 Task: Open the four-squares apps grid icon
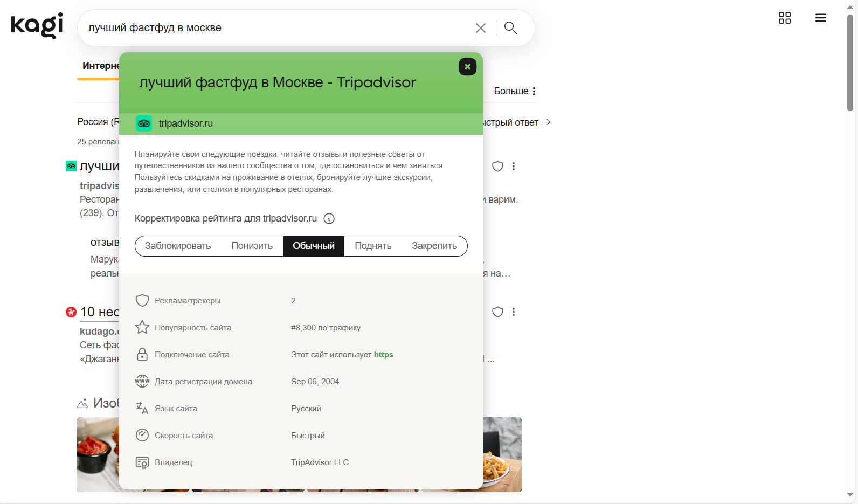pos(785,18)
